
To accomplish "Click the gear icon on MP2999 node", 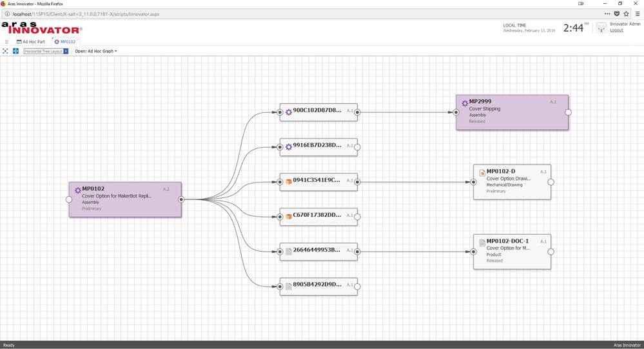I will point(464,103).
